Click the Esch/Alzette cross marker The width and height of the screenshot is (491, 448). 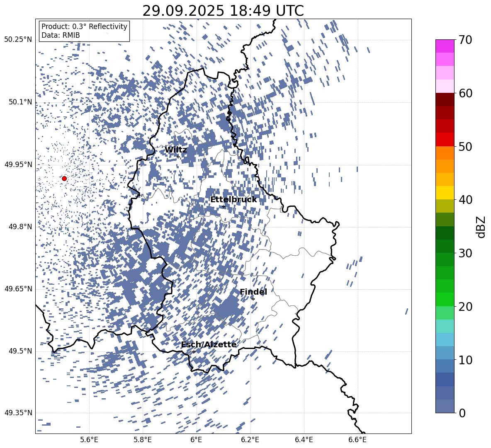[x=194, y=351]
